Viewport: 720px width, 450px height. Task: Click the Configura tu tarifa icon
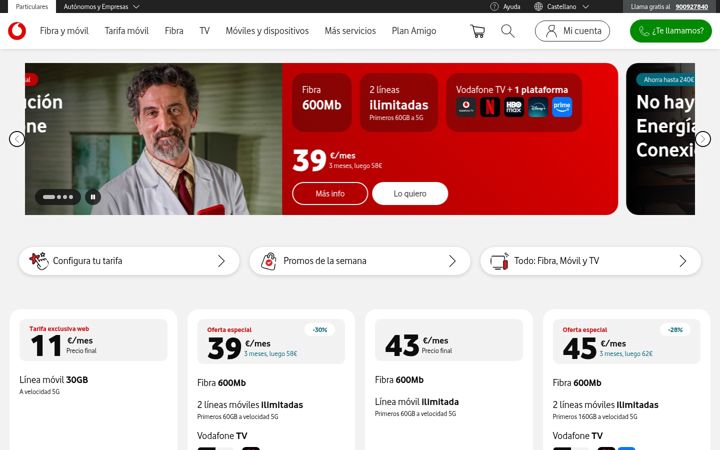pyautogui.click(x=39, y=260)
